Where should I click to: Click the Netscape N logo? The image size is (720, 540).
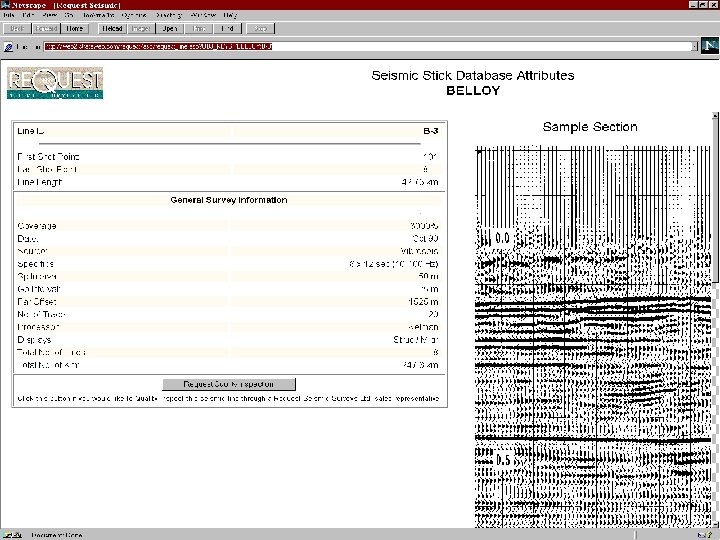(709, 45)
